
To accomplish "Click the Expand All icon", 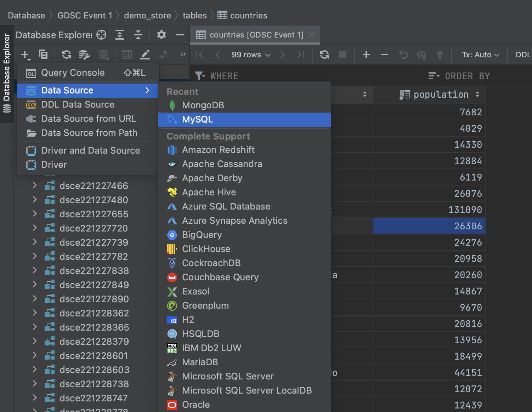I will pos(120,35).
